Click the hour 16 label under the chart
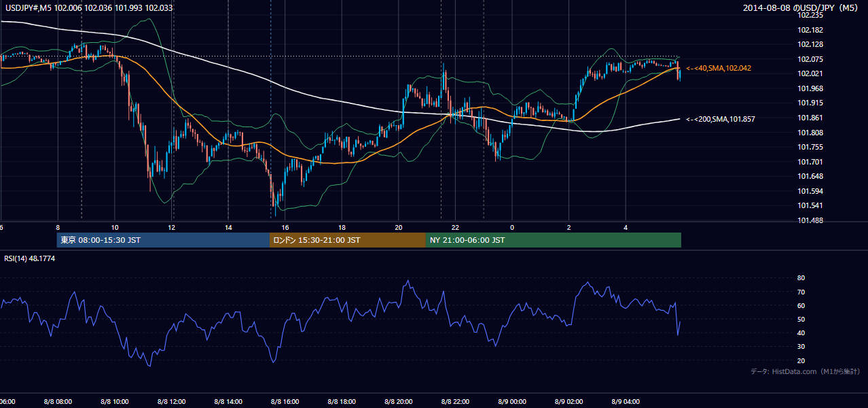 click(x=285, y=228)
